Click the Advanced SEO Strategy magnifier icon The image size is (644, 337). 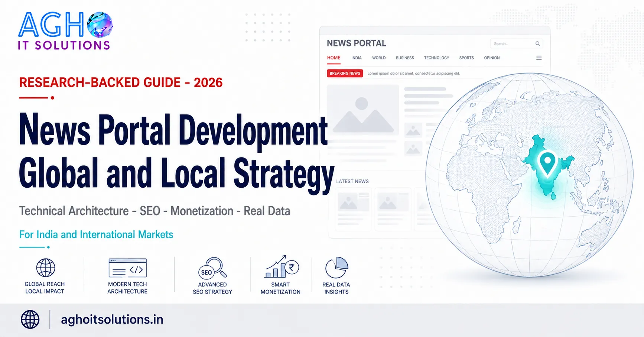click(x=212, y=268)
